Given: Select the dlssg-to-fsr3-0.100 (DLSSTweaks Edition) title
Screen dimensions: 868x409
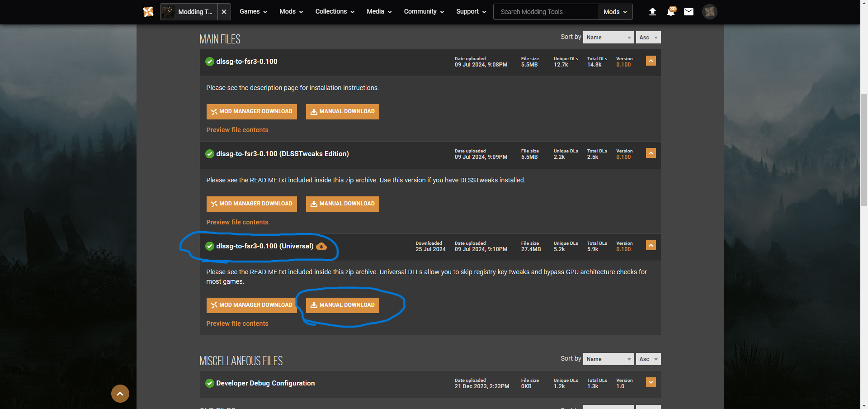Looking at the screenshot, I should (x=283, y=154).
